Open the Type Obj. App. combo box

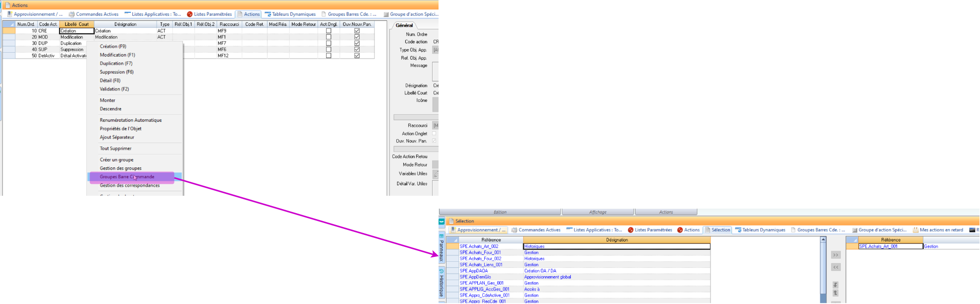tap(436, 50)
